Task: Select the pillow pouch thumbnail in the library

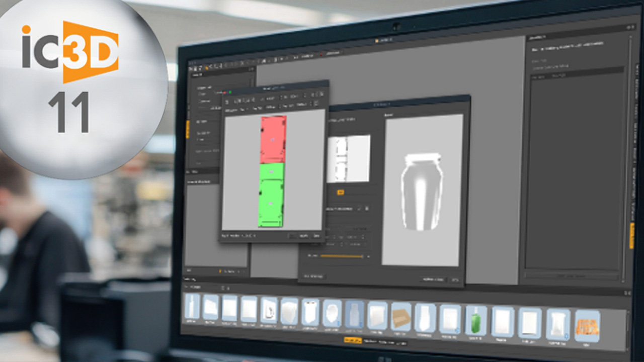Action: (x=558, y=324)
